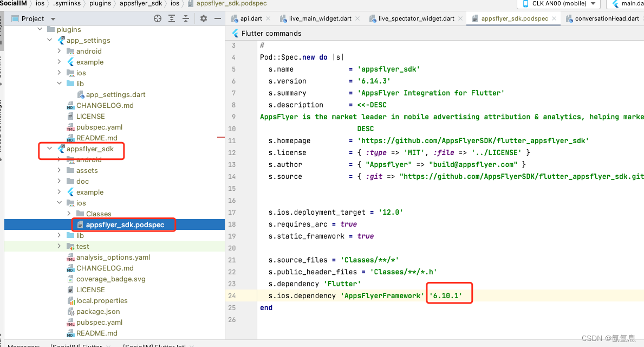Collapse the app_settings plugin node

(x=50, y=40)
